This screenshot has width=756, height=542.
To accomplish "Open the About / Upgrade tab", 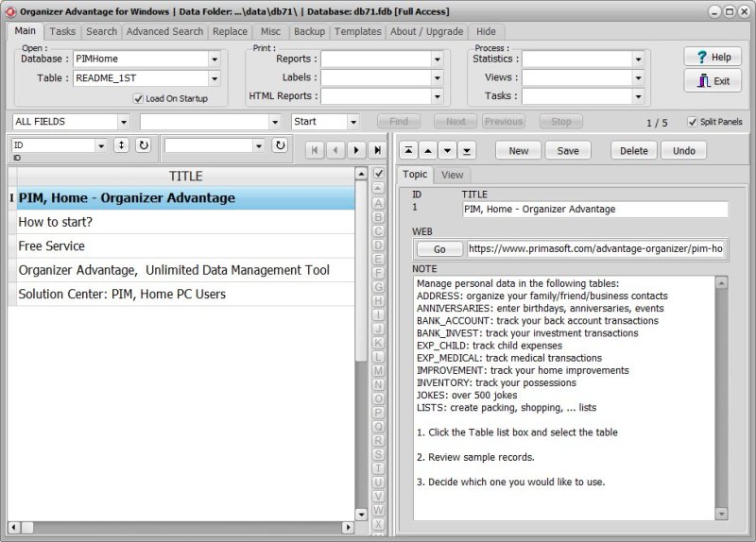I will 427,31.
